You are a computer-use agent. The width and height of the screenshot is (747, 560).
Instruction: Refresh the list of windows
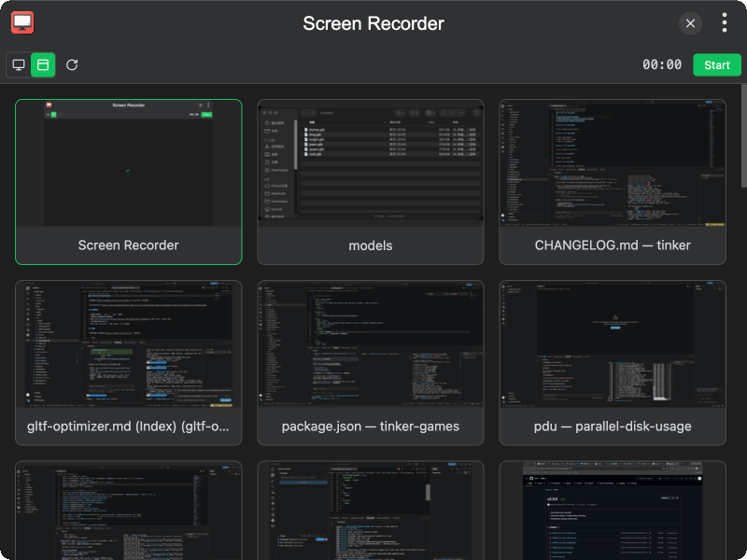[x=72, y=64]
